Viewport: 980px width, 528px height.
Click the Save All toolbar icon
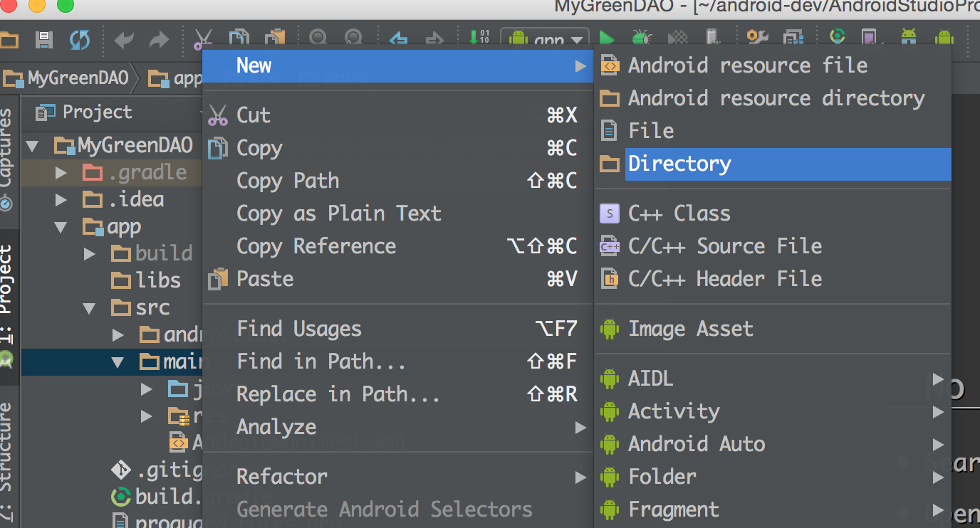tap(44, 40)
